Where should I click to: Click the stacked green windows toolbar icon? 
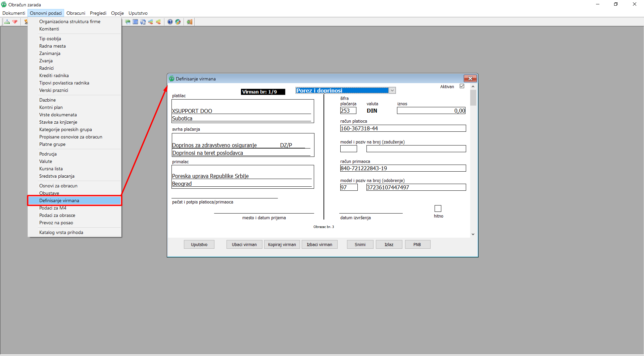click(x=128, y=22)
